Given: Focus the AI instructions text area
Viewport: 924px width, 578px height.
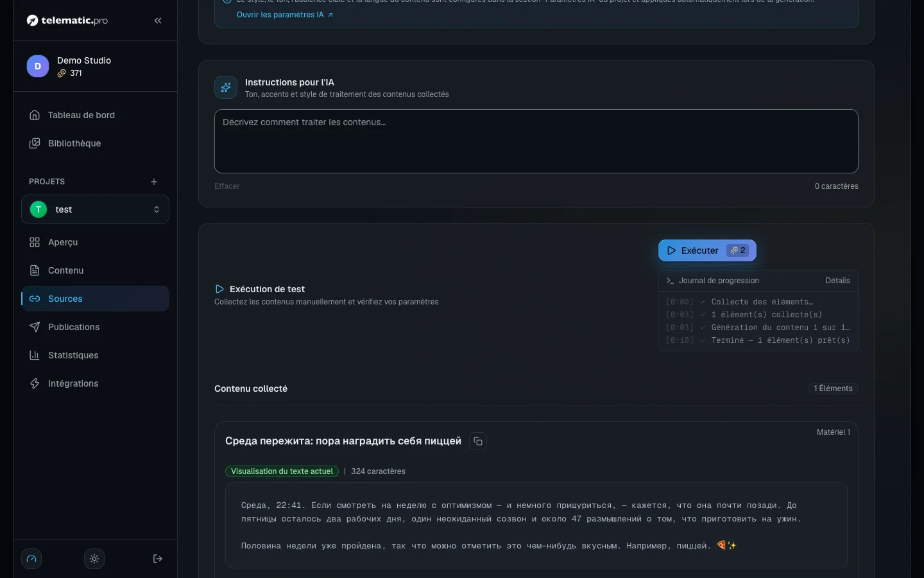Looking at the screenshot, I should 536,141.
